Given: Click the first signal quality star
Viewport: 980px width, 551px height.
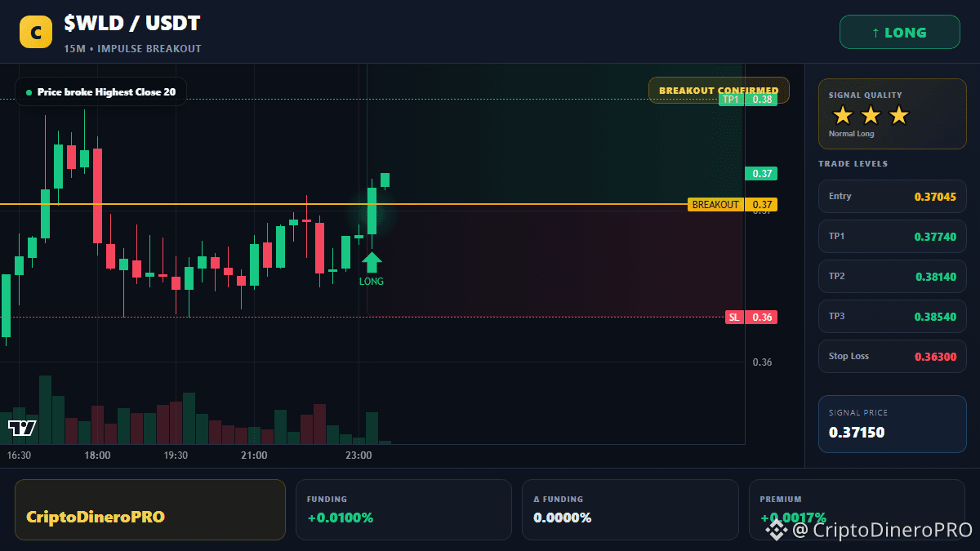Looking at the screenshot, I should point(843,115).
